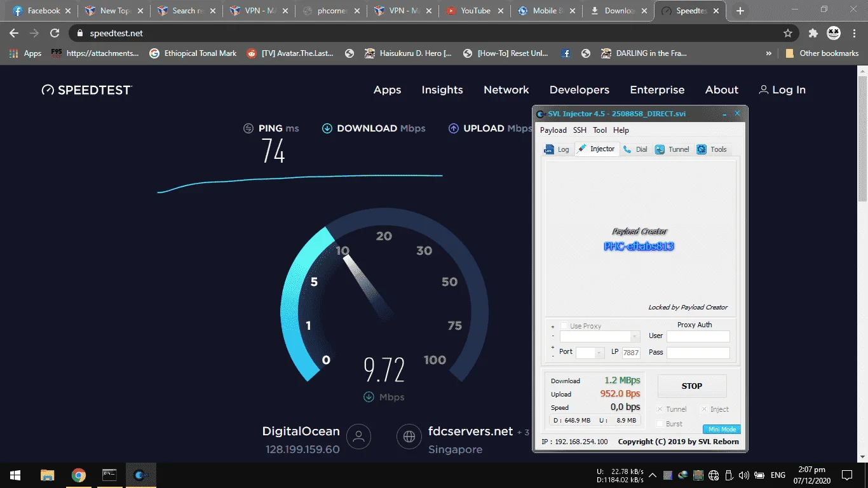
Task: Open the Windows notification center
Action: tap(847, 475)
